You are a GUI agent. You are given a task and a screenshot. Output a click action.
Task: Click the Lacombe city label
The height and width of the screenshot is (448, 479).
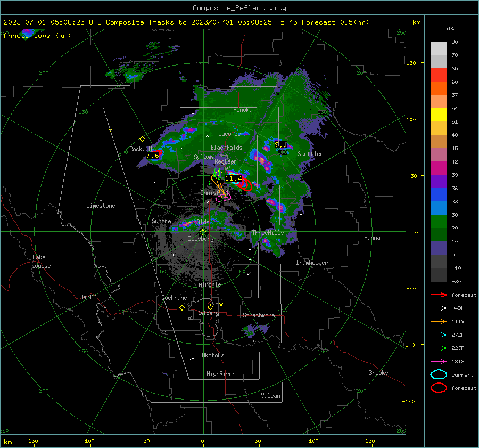click(229, 134)
